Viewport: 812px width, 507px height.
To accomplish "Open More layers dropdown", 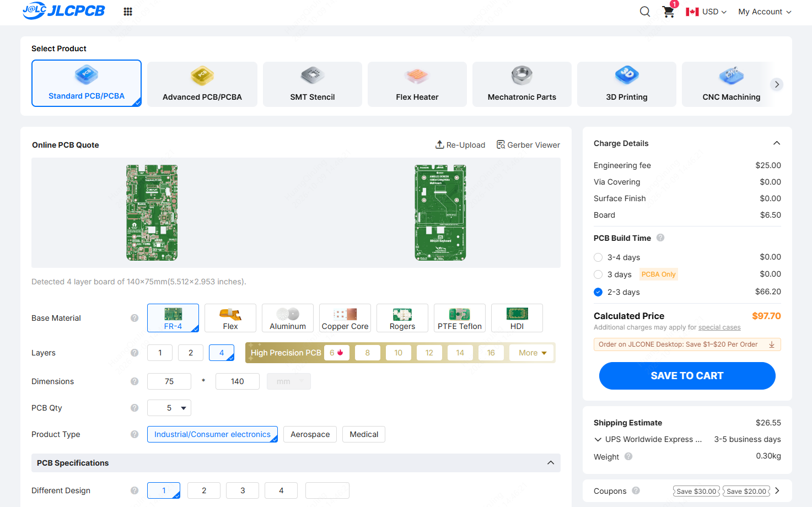I will click(533, 353).
